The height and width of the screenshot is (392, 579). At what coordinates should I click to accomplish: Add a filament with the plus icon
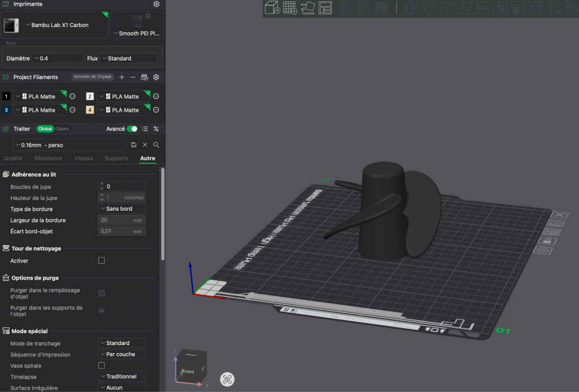[122, 77]
